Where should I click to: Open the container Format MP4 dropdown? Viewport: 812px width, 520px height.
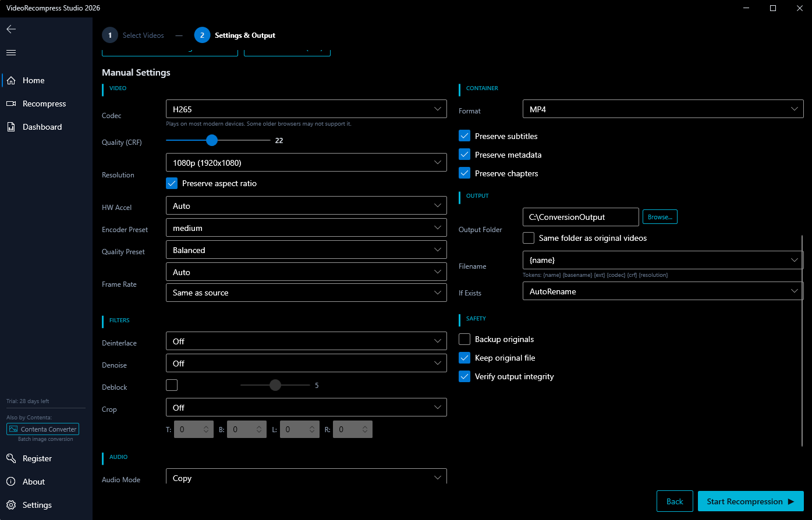coord(663,109)
